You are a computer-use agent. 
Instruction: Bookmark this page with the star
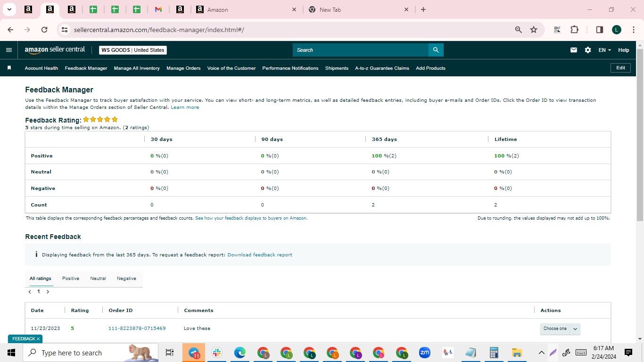(x=534, y=30)
